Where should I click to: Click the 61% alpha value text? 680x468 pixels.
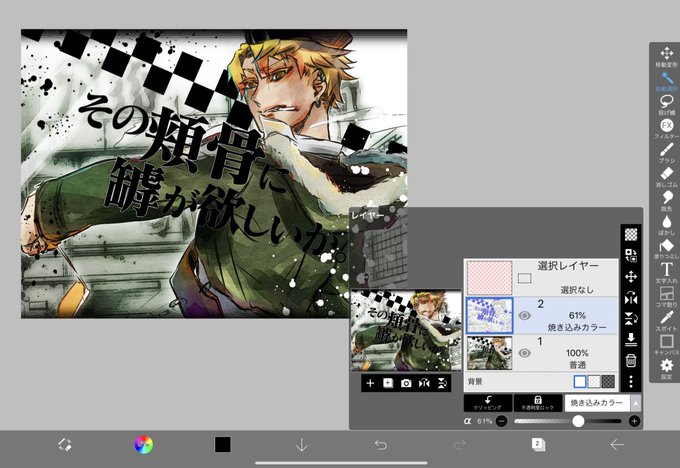click(484, 421)
